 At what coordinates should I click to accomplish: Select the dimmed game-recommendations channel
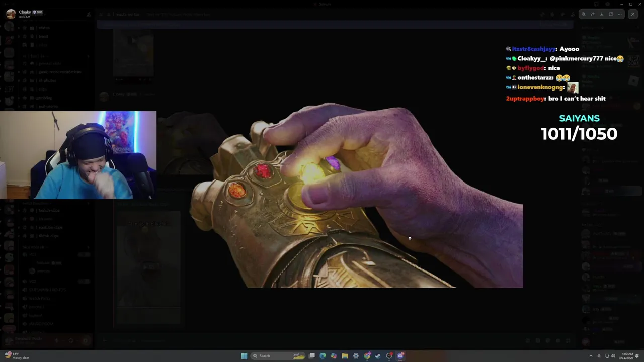[59, 72]
